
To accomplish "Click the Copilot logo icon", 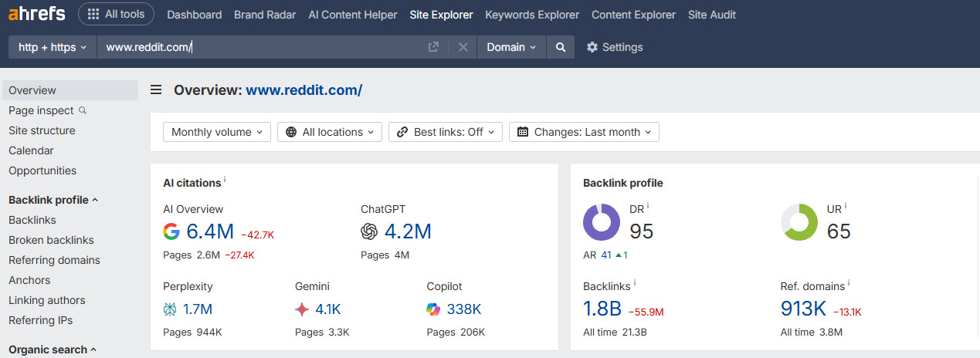I will coord(434,309).
